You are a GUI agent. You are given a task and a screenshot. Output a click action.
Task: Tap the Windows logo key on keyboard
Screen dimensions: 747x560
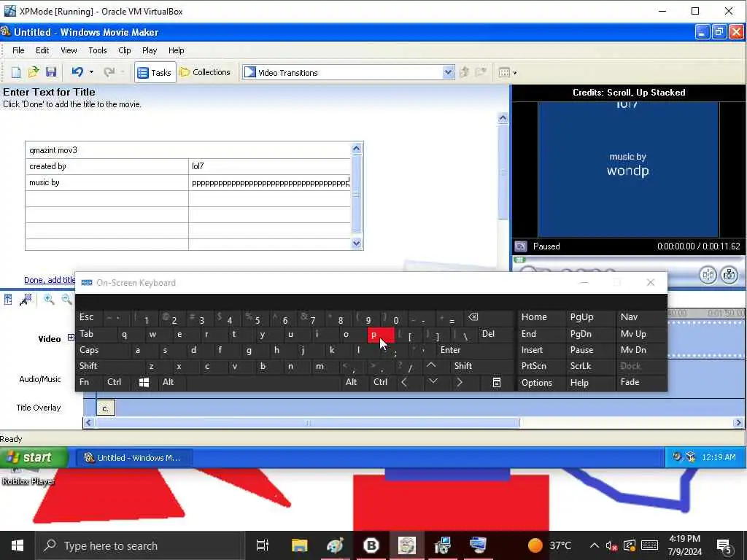point(144,382)
